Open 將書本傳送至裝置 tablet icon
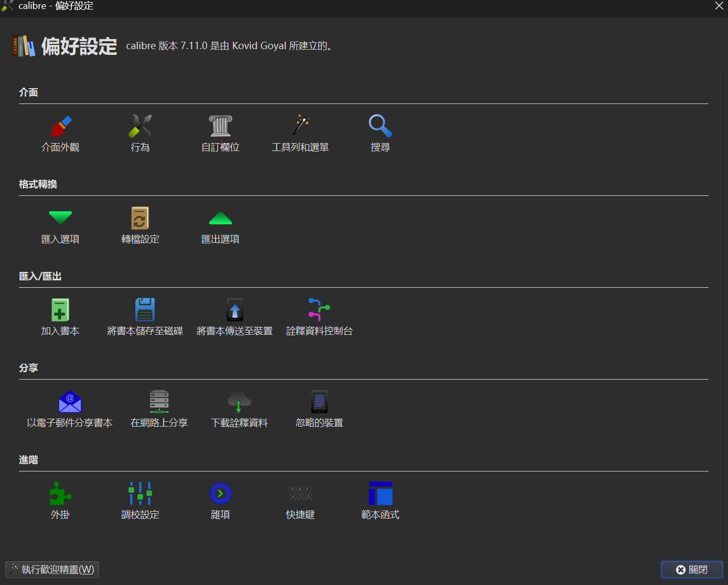 235,309
